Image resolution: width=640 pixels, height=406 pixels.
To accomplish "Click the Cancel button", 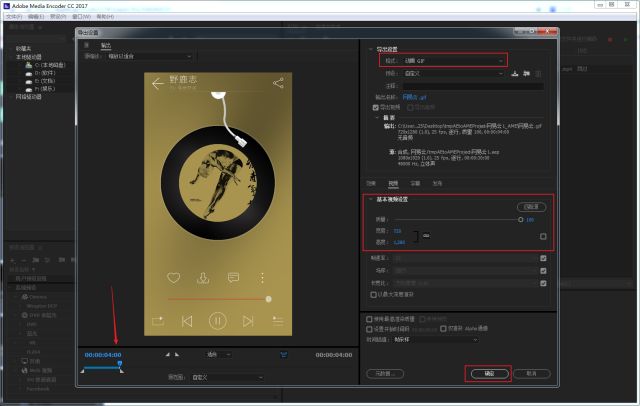I will coord(531,373).
